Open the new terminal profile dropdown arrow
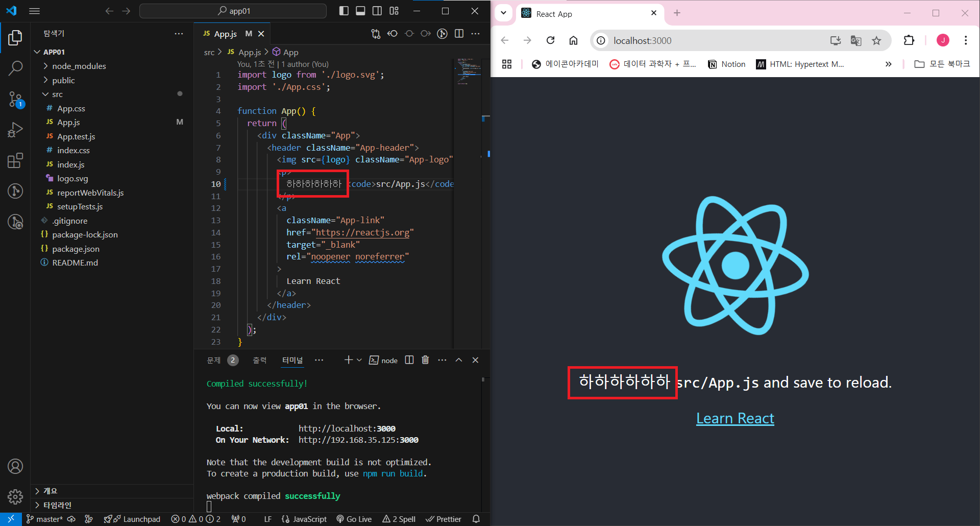 click(x=359, y=360)
